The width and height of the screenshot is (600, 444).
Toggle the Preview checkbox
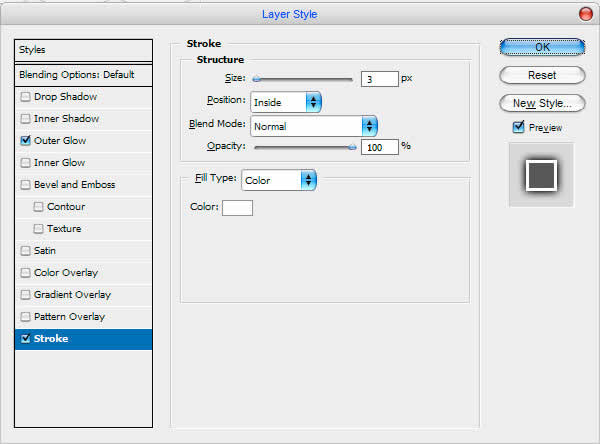click(518, 127)
